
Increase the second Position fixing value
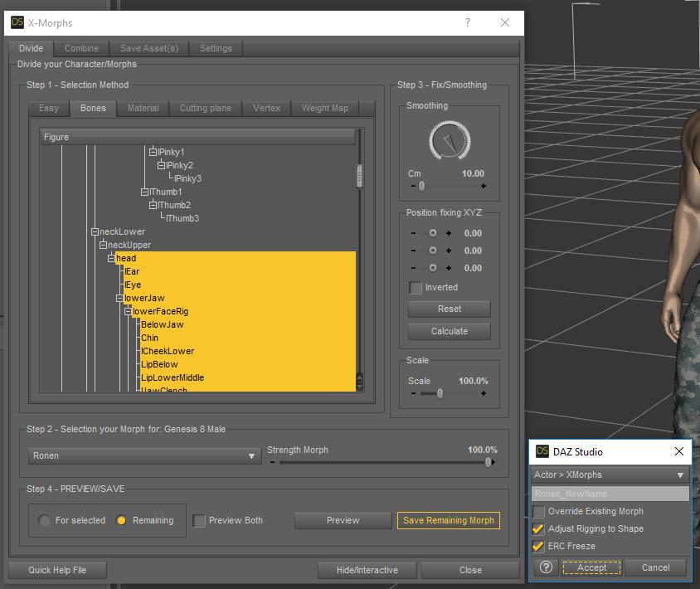click(x=449, y=251)
